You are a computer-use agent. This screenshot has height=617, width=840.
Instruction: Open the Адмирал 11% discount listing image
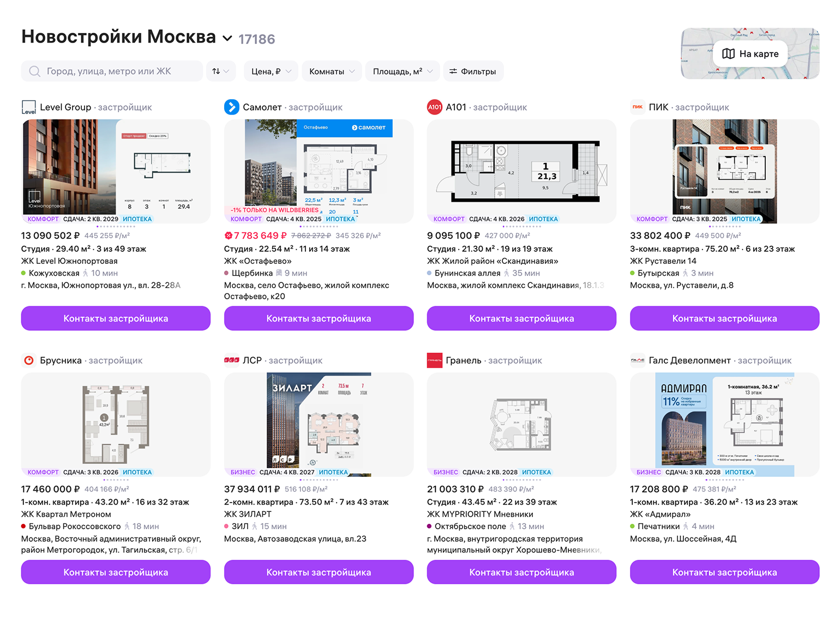(724, 425)
